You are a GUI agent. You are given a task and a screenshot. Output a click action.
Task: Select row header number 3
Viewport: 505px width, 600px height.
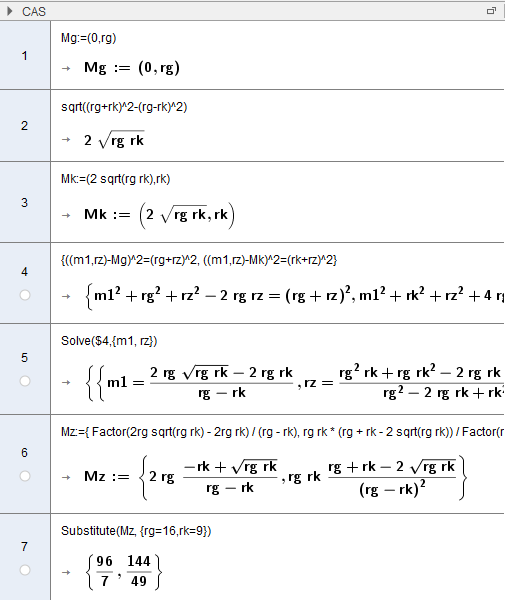coord(25,202)
